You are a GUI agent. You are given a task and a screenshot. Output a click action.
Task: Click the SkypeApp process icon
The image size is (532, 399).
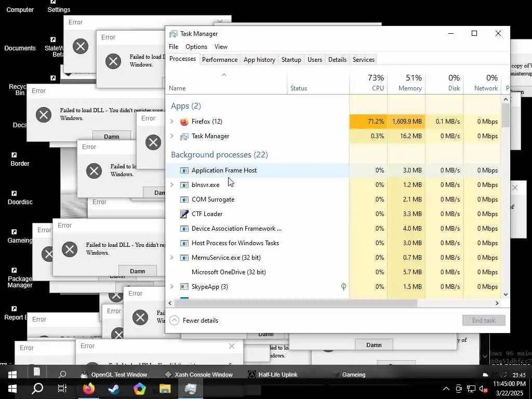(x=184, y=287)
